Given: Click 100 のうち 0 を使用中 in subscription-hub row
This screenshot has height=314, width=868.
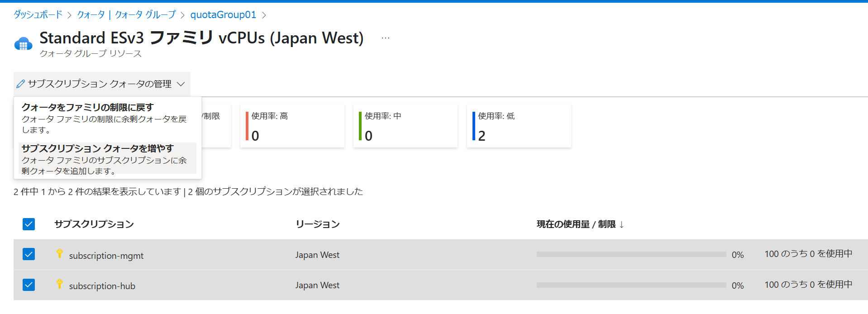Looking at the screenshot, I should click(x=808, y=285).
